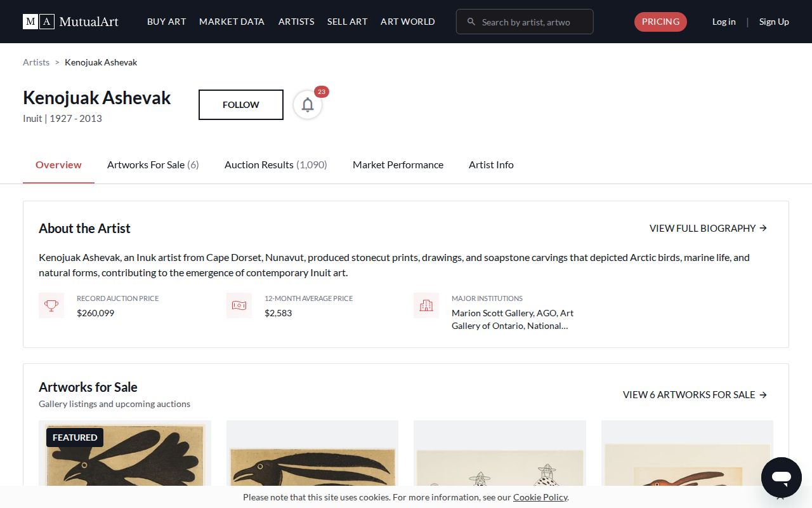812x508 pixels.
Task: Open the ARTISTS menu
Action: tap(296, 22)
